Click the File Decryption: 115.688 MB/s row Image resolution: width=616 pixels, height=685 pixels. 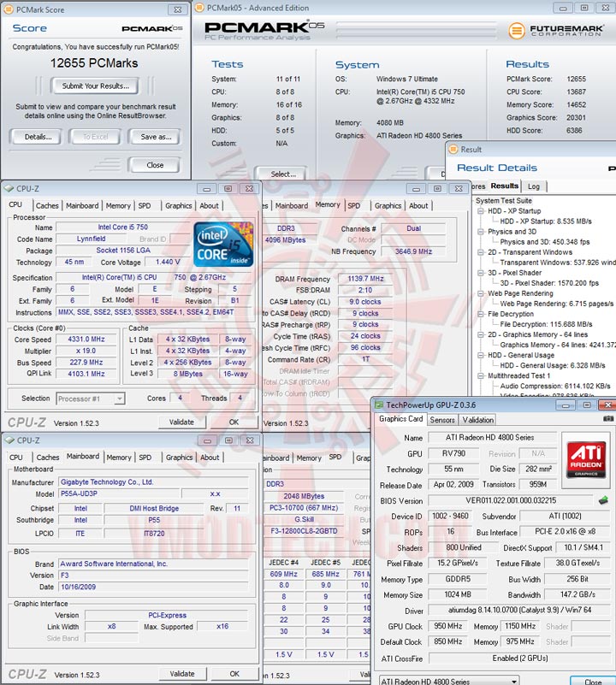click(x=546, y=324)
